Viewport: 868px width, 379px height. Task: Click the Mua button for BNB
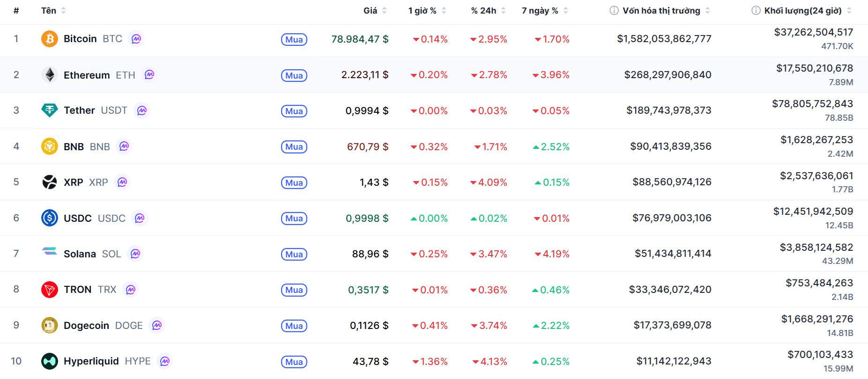click(x=294, y=147)
